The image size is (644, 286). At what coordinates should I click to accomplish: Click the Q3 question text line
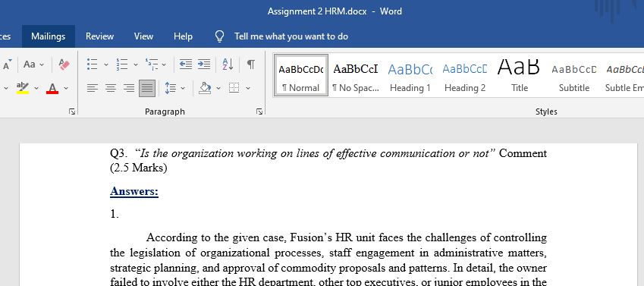click(328, 153)
